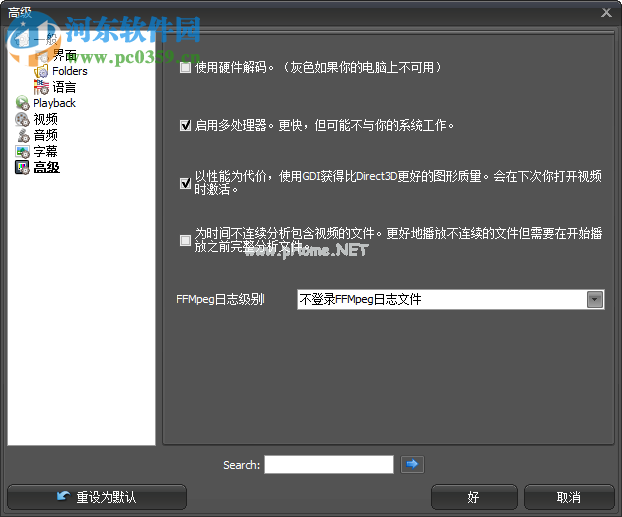Confirm with the 好 button
This screenshot has height=517, width=622.
[474, 497]
